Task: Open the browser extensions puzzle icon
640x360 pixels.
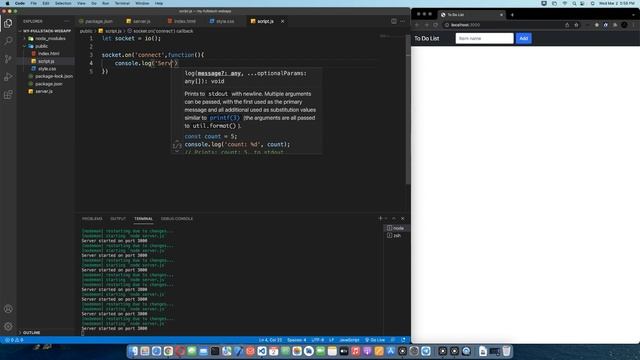Action: coord(615,25)
